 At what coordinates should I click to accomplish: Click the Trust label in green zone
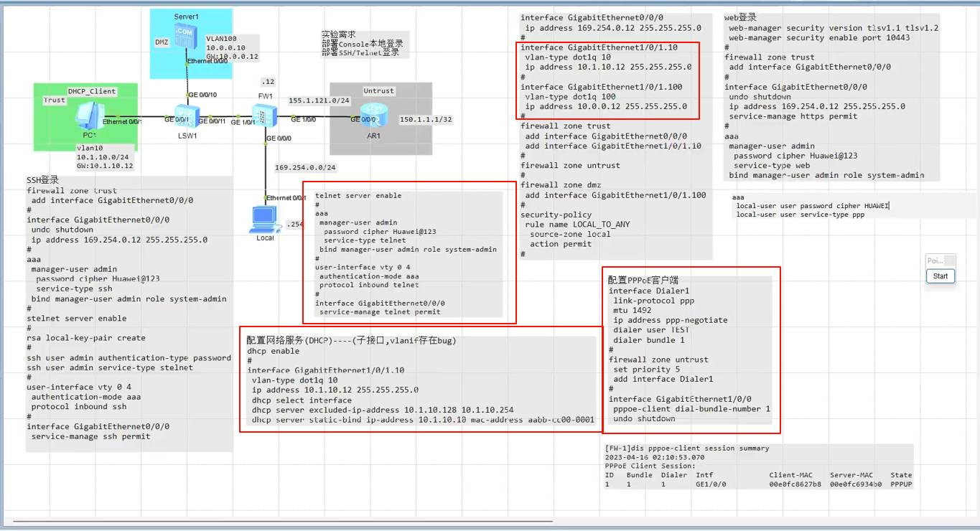click(x=55, y=100)
